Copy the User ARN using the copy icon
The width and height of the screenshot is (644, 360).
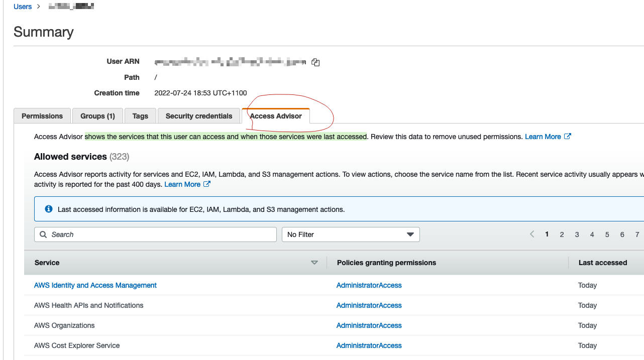tap(315, 62)
